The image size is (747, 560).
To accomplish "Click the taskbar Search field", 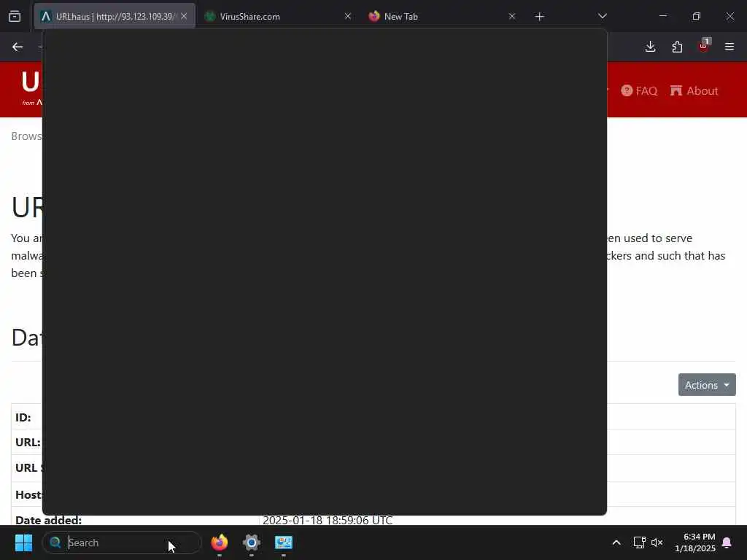I will (122, 542).
